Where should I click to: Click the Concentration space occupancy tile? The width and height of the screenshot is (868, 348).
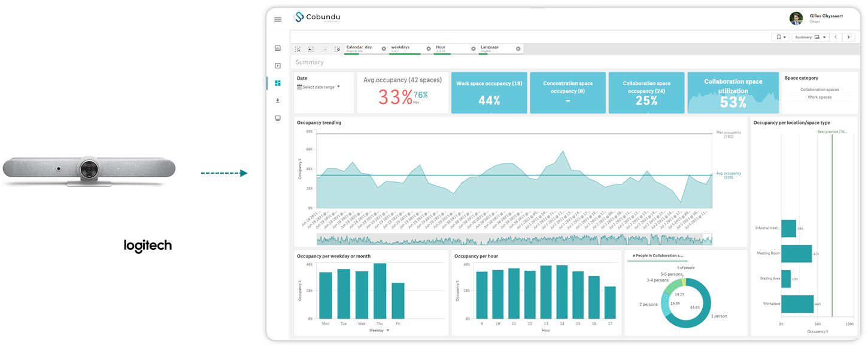coord(567,93)
